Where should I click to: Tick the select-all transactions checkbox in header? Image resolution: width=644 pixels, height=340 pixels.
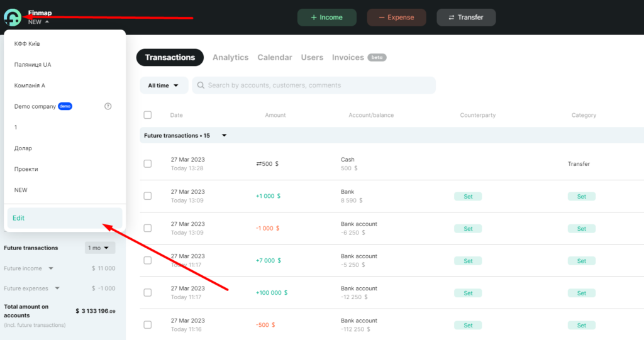coord(148,115)
